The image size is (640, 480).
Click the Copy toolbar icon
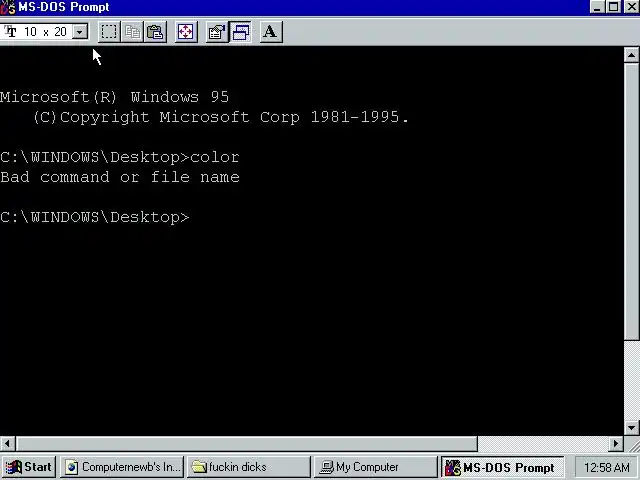point(132,32)
